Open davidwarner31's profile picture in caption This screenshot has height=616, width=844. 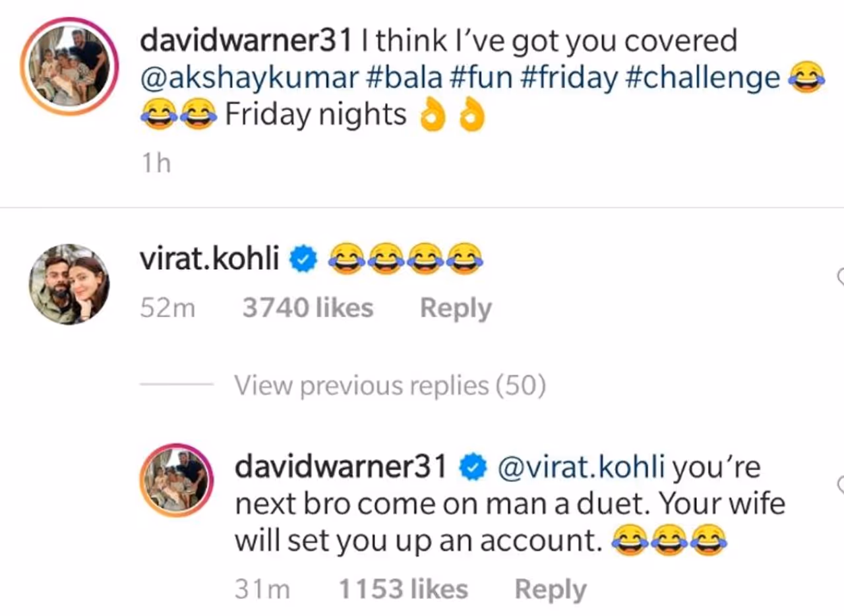(69, 66)
